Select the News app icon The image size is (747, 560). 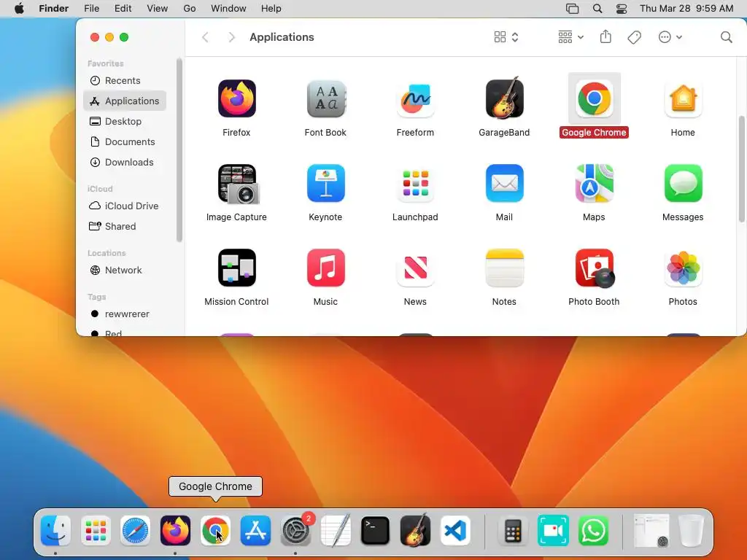[x=415, y=268]
